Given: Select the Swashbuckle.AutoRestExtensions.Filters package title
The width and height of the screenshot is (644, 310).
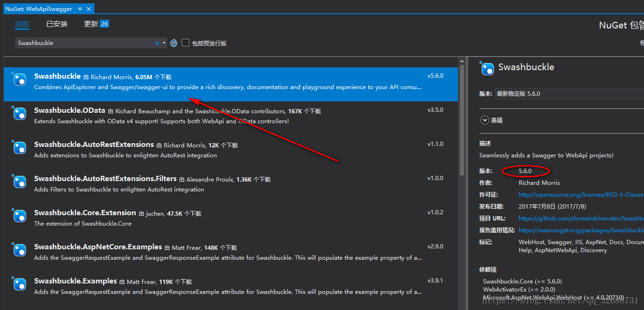Looking at the screenshot, I should click(x=105, y=179).
